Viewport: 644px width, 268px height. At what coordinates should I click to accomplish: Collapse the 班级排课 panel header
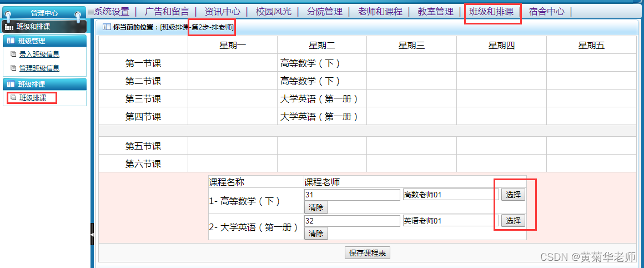pos(44,85)
